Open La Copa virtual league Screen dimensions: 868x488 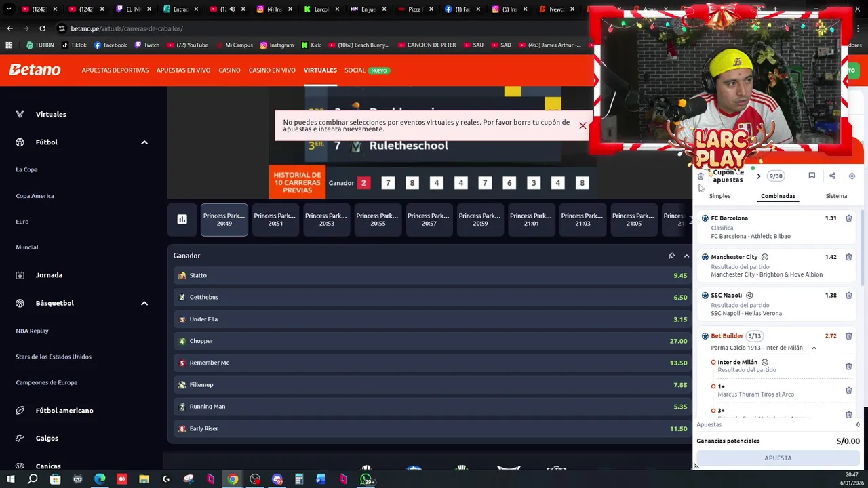click(x=26, y=169)
